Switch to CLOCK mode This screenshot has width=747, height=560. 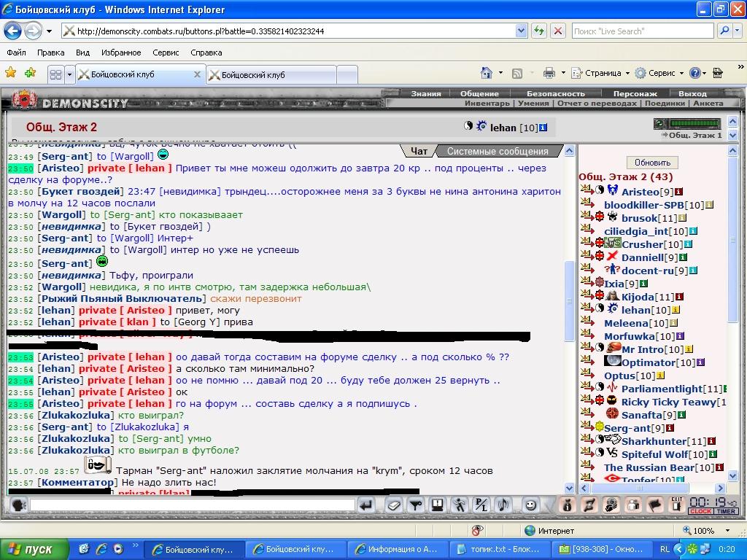[700, 511]
